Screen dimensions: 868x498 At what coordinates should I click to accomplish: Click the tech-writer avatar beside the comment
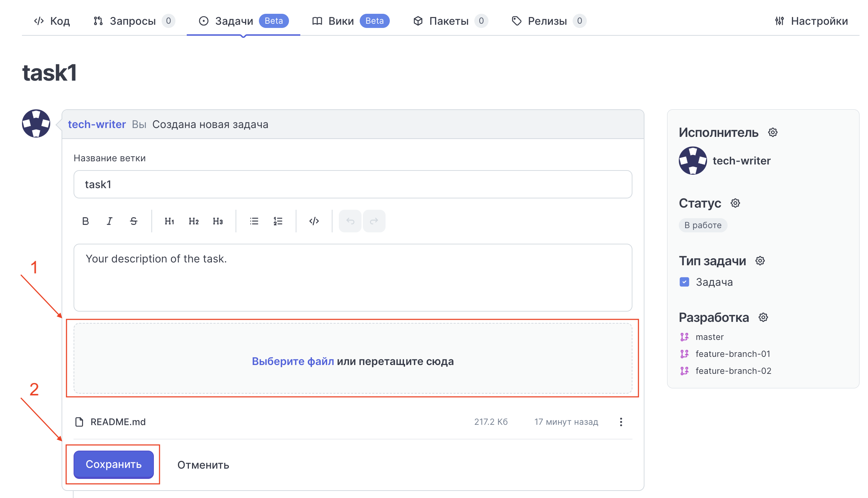(36, 123)
